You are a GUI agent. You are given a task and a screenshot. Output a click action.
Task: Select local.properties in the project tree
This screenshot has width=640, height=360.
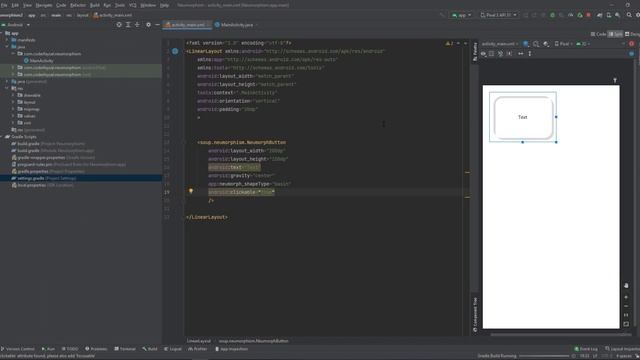coord(42,185)
